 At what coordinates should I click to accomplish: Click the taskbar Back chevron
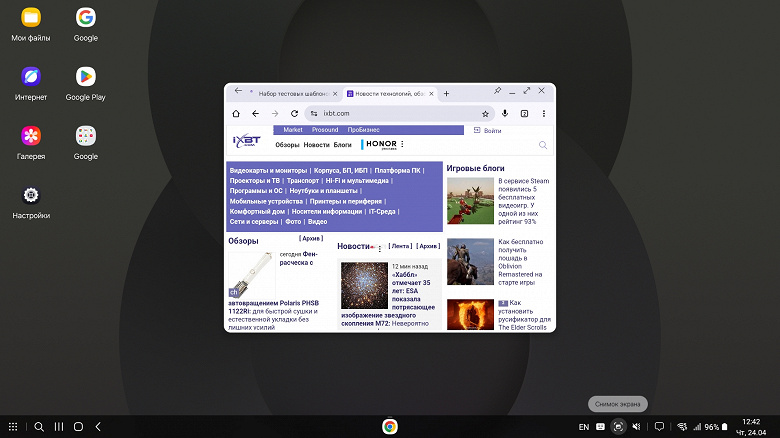point(98,427)
